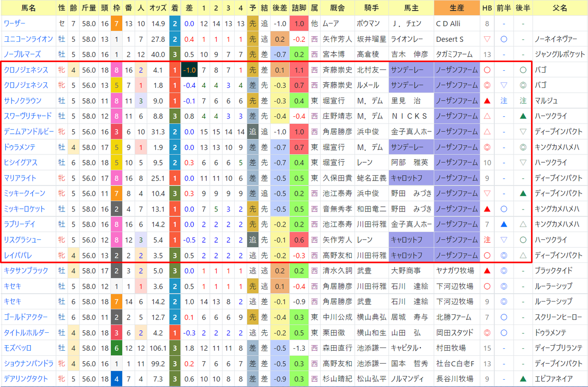
Task: Click the ◎ HB mark in ドゥラメンテ row
Action: (487, 147)
